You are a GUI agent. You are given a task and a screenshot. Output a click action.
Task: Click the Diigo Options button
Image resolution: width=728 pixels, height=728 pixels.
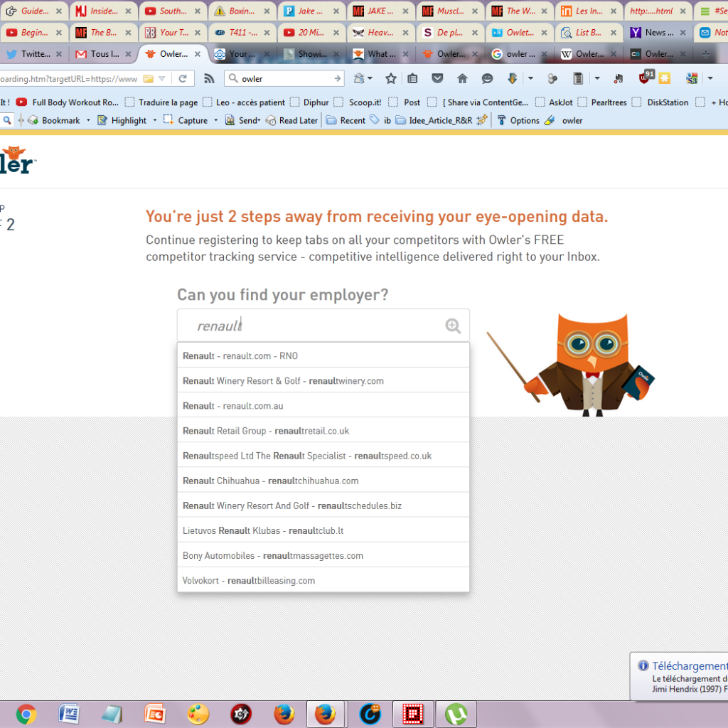pyautogui.click(x=518, y=120)
